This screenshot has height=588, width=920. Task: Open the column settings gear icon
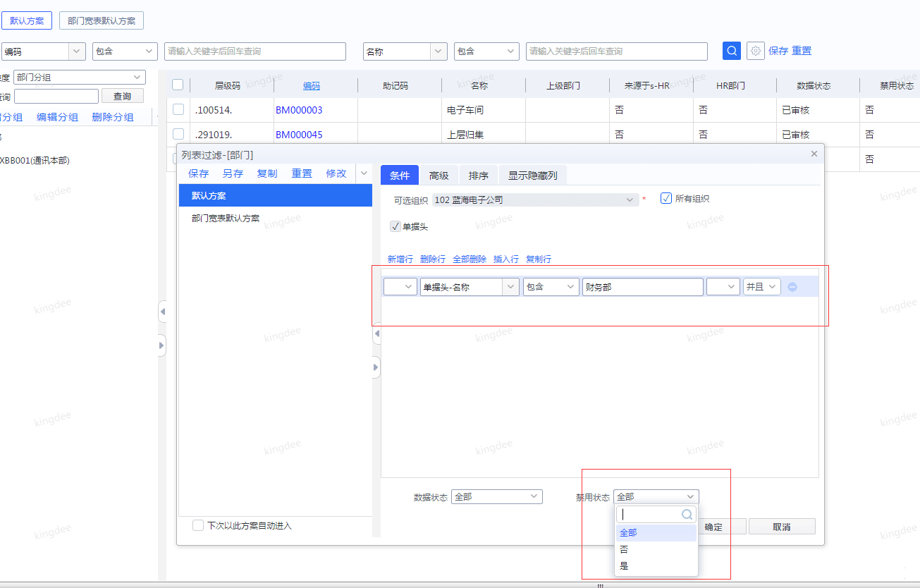754,50
